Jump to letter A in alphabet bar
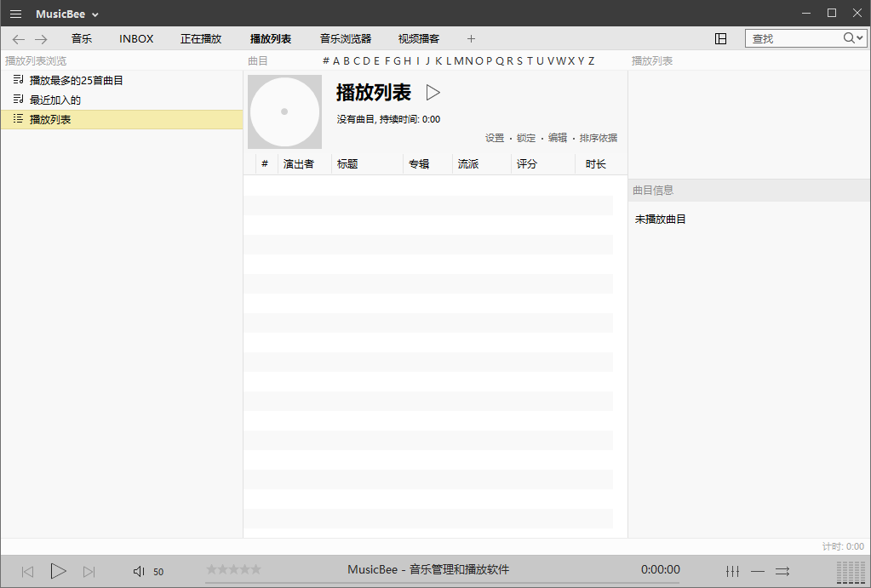This screenshot has height=588, width=871. [x=336, y=61]
